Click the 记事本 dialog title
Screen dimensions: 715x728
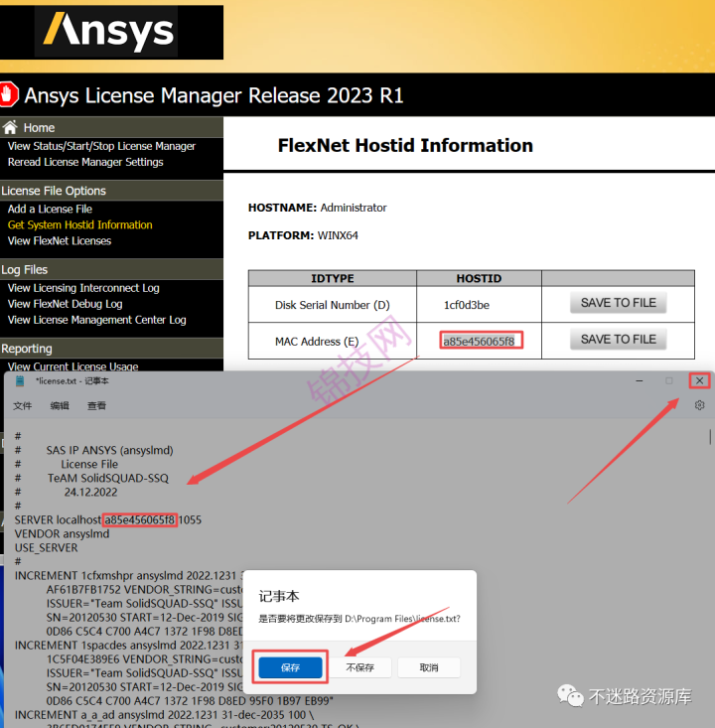[x=279, y=596]
